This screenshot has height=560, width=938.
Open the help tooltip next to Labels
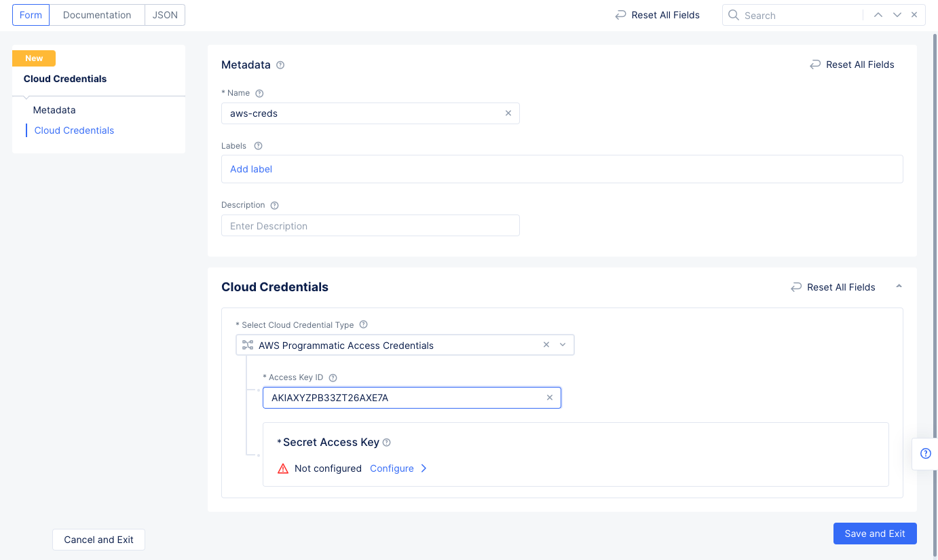point(257,145)
